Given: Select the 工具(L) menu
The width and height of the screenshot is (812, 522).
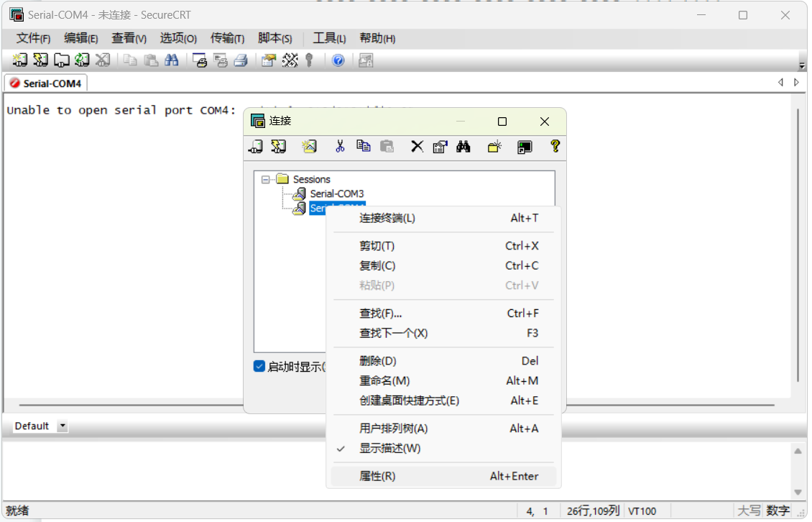Looking at the screenshot, I should click(x=329, y=38).
